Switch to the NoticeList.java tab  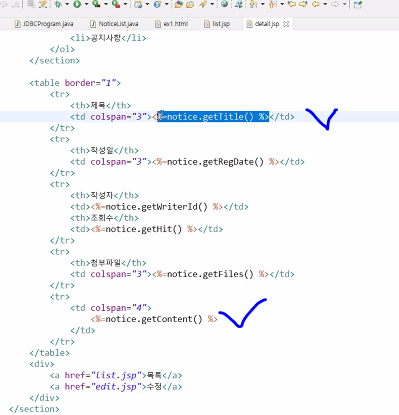[114, 24]
